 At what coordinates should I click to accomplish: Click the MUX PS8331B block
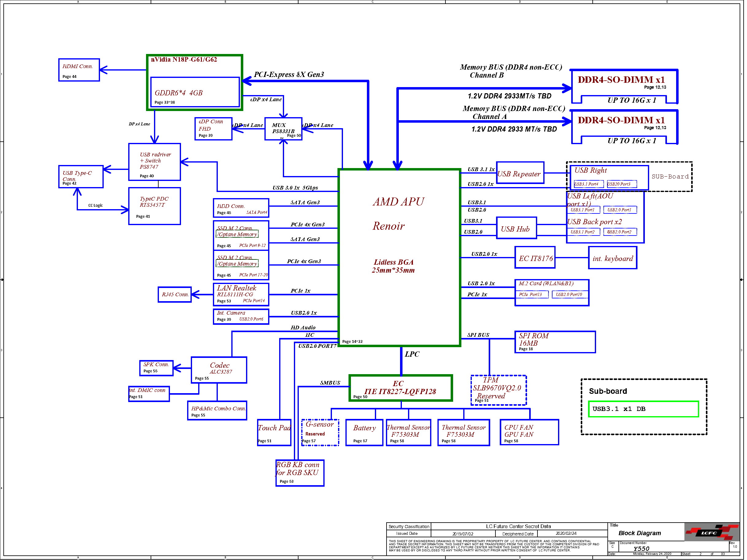click(283, 128)
